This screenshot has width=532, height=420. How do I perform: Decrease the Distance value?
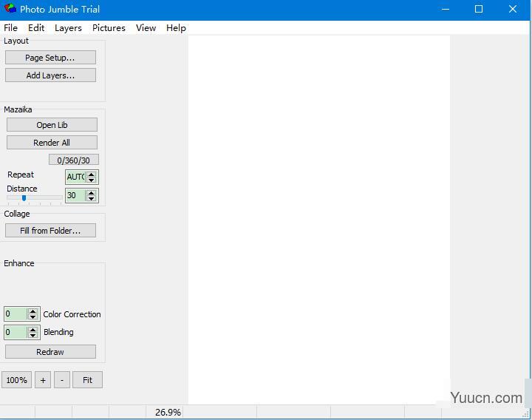[92, 198]
